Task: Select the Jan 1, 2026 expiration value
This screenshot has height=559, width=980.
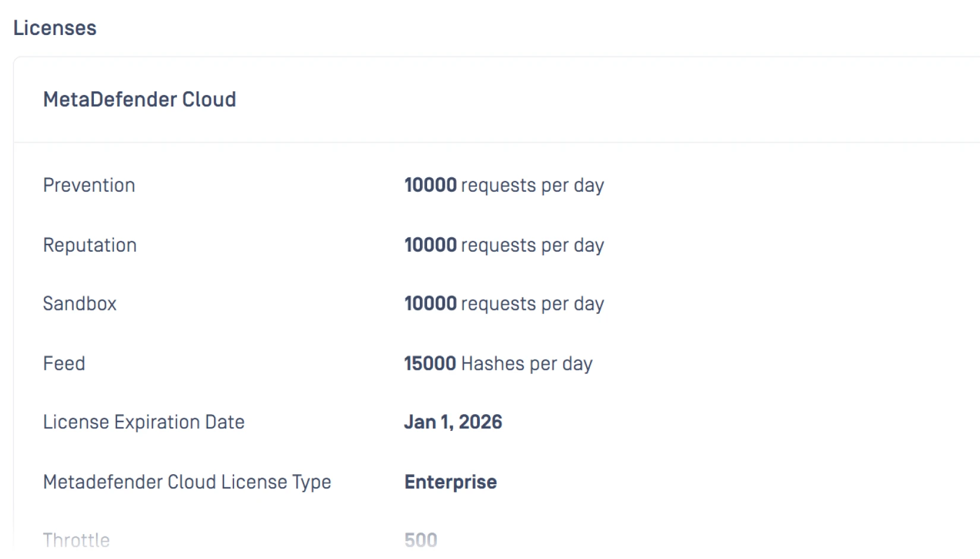Action: point(453,422)
